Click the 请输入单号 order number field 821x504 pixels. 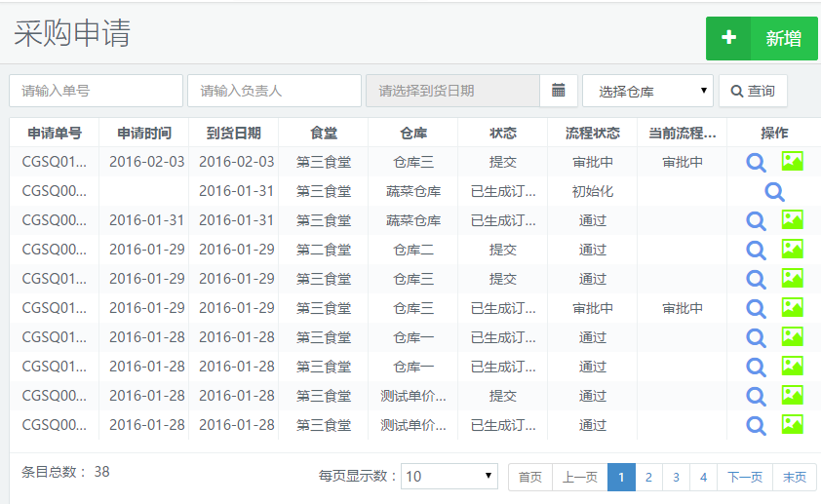pos(96,91)
